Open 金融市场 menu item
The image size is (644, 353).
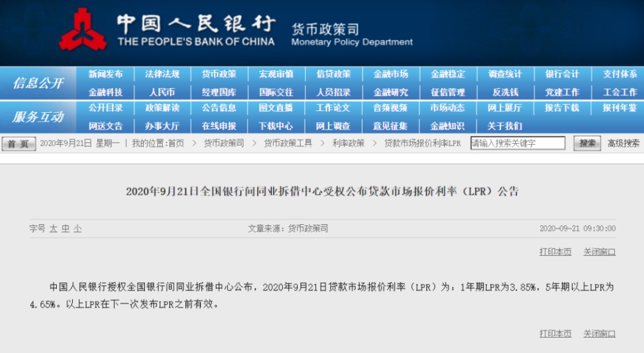click(391, 74)
